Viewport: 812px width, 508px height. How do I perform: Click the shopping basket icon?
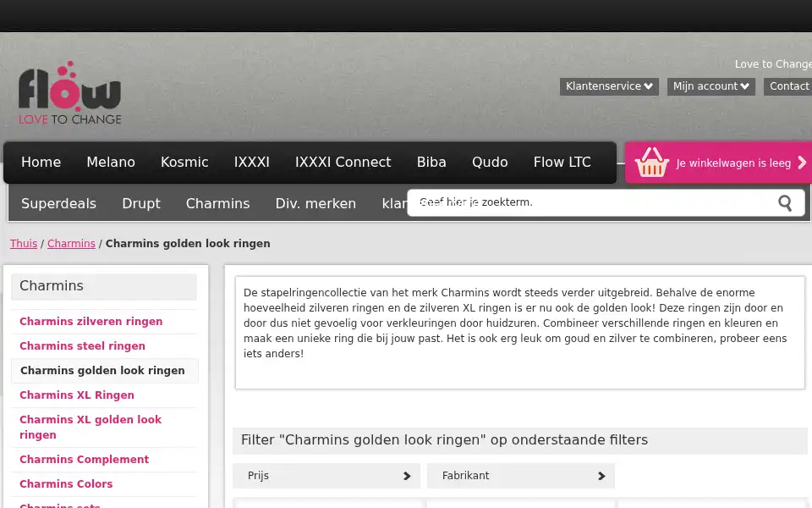click(x=651, y=163)
